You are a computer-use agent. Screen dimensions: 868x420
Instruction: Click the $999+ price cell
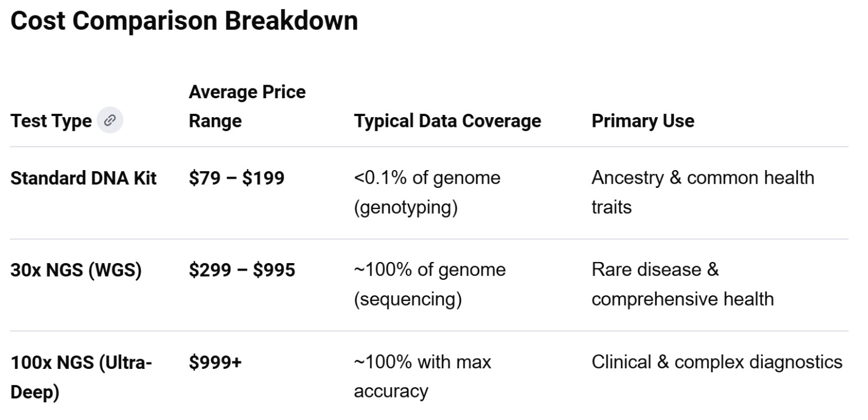(x=215, y=363)
